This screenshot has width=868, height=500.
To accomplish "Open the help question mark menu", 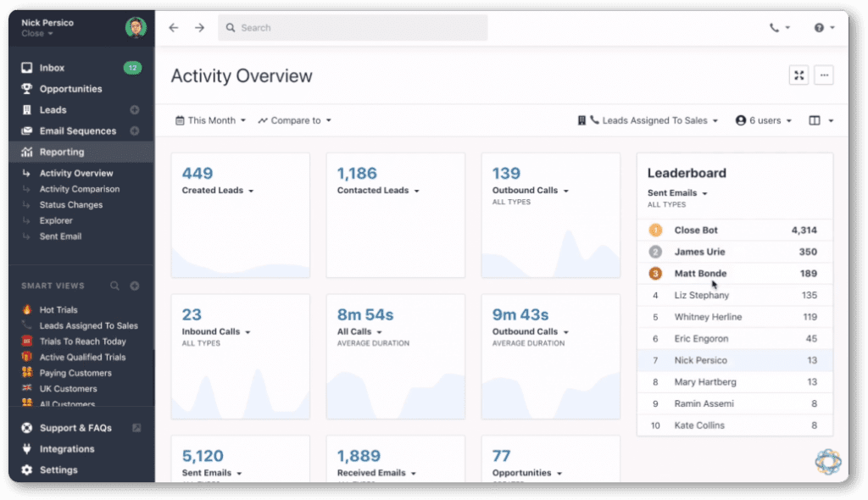I will coord(824,28).
